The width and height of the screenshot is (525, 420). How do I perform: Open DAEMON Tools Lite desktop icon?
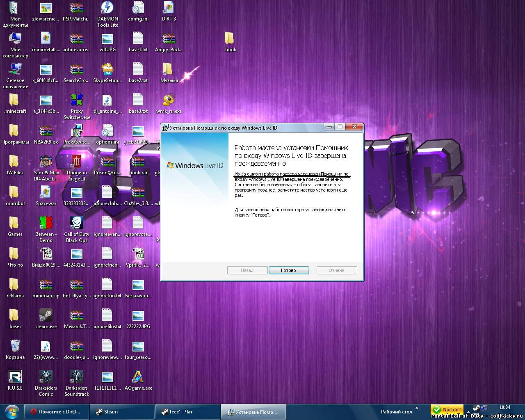pos(107,8)
